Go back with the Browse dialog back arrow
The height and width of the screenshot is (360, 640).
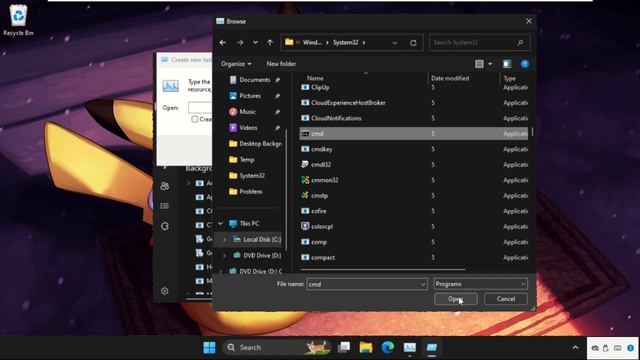click(x=222, y=42)
